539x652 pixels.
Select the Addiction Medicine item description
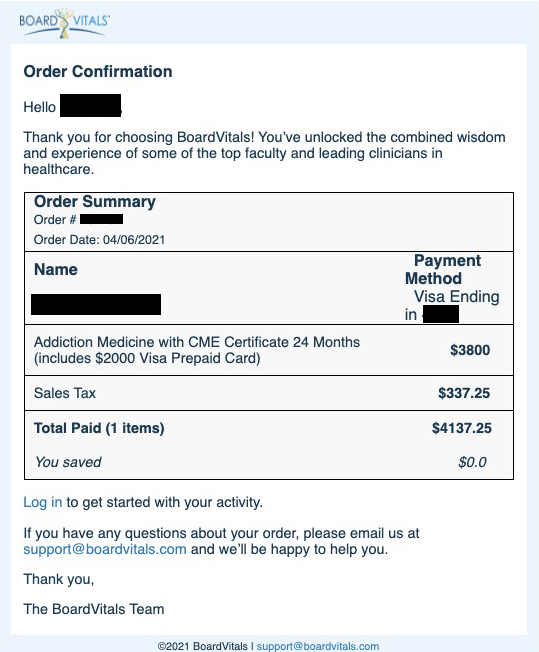click(197, 350)
